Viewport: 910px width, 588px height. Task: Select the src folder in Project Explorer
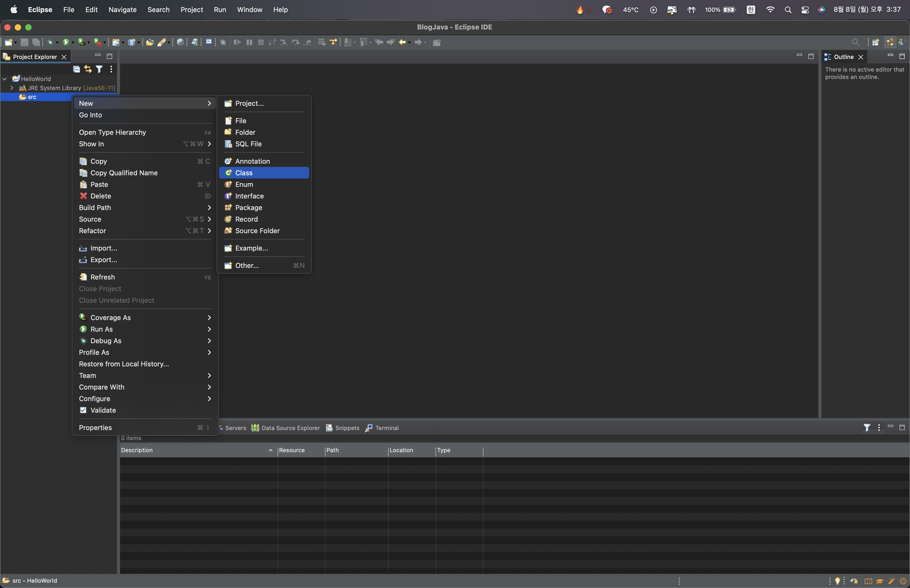coord(32,97)
